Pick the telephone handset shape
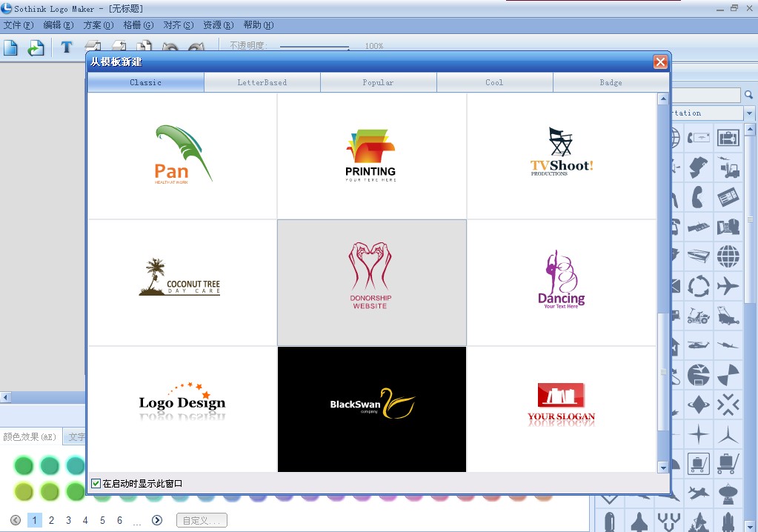The image size is (758, 532). point(697,196)
